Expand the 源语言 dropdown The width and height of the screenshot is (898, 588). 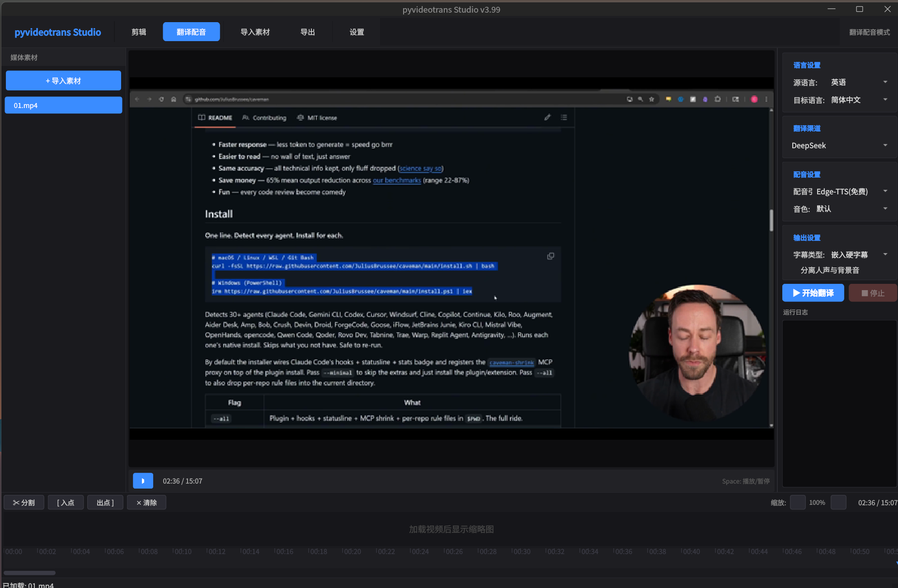click(859, 82)
